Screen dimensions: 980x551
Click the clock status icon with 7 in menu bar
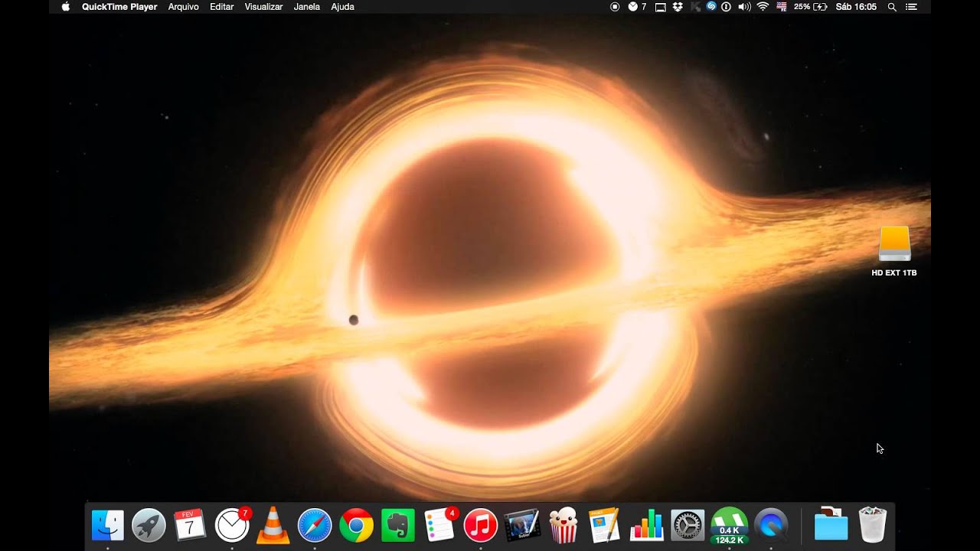637,7
